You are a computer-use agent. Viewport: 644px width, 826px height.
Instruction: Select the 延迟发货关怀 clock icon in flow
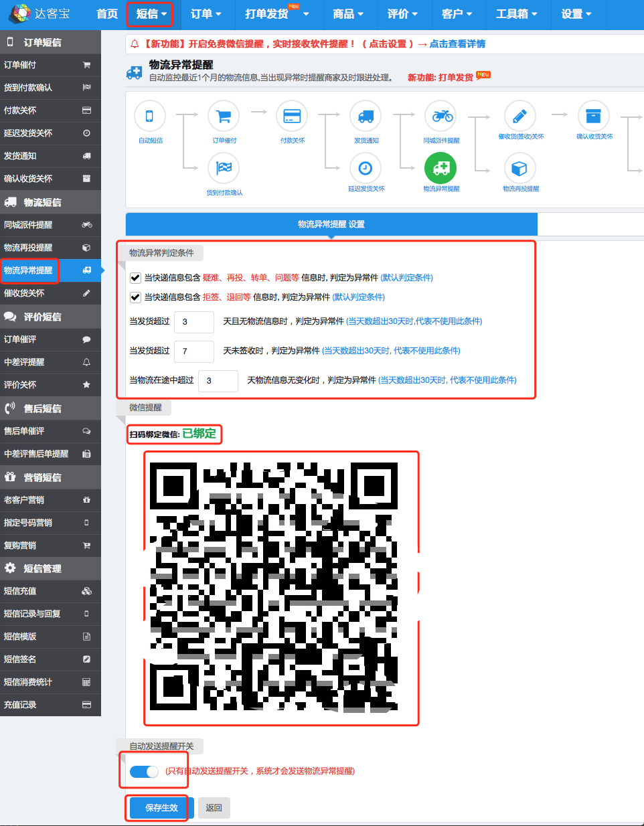(366, 168)
